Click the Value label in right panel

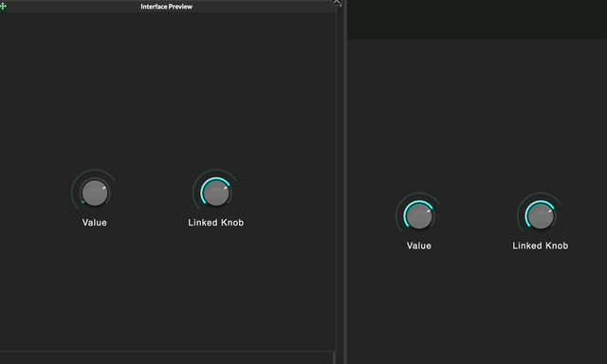[419, 246]
